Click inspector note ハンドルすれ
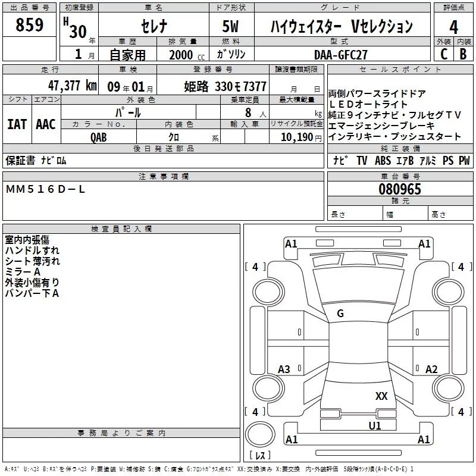The image size is (476, 476). [x=32, y=250]
